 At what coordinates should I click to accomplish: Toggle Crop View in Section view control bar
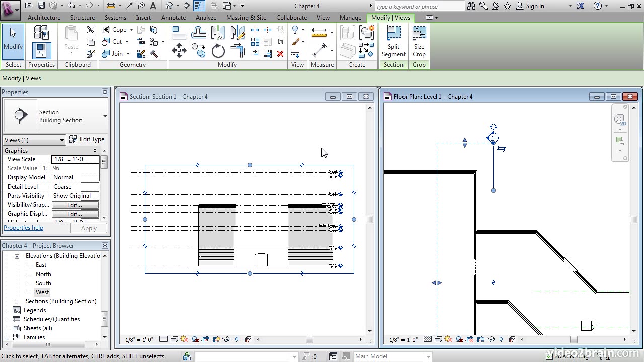pyautogui.click(x=205, y=339)
